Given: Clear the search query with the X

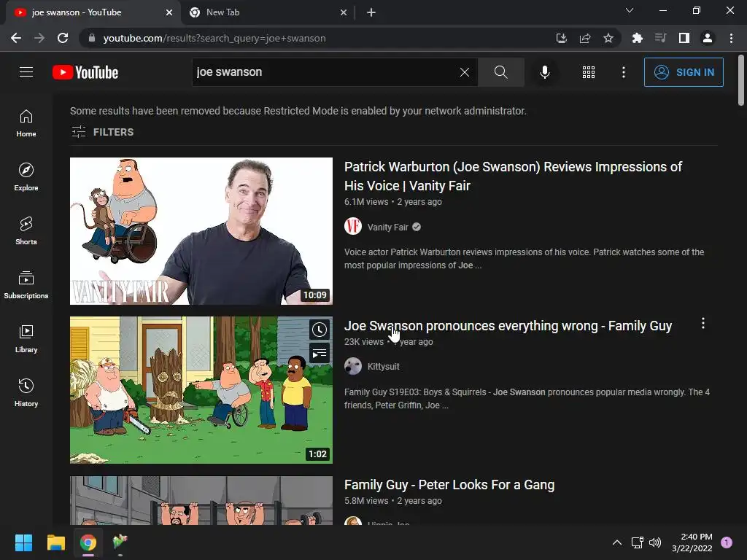Looking at the screenshot, I should [465, 72].
